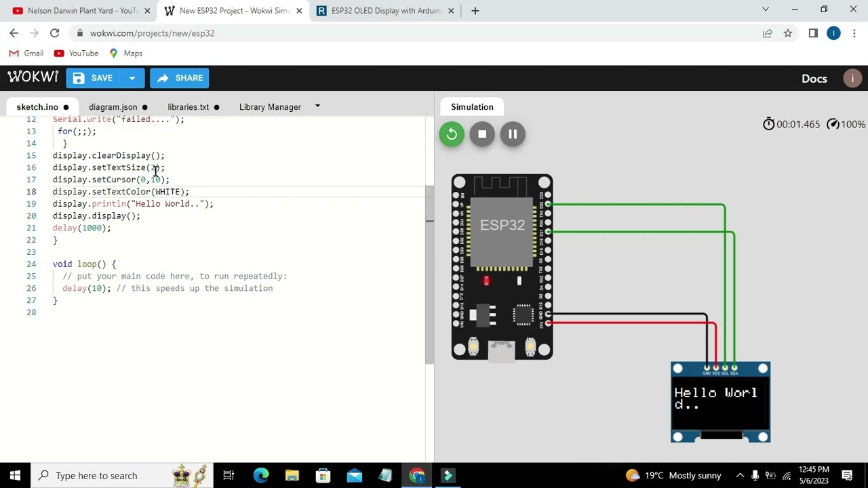Switch to sketch.ino tab
Image resolution: width=868 pixels, height=488 pixels.
tap(42, 107)
